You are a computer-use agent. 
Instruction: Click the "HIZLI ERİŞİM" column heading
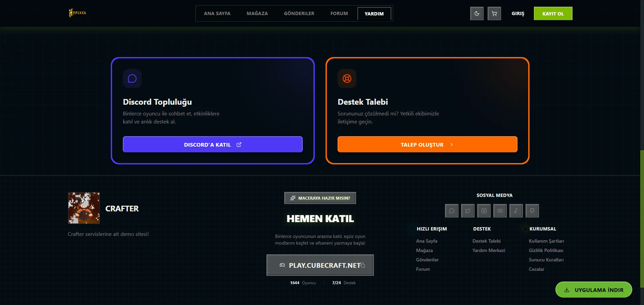click(432, 229)
